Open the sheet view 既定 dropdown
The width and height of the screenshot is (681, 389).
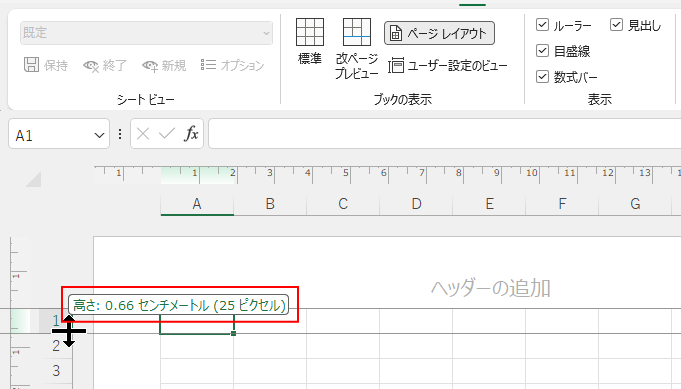tap(146, 33)
